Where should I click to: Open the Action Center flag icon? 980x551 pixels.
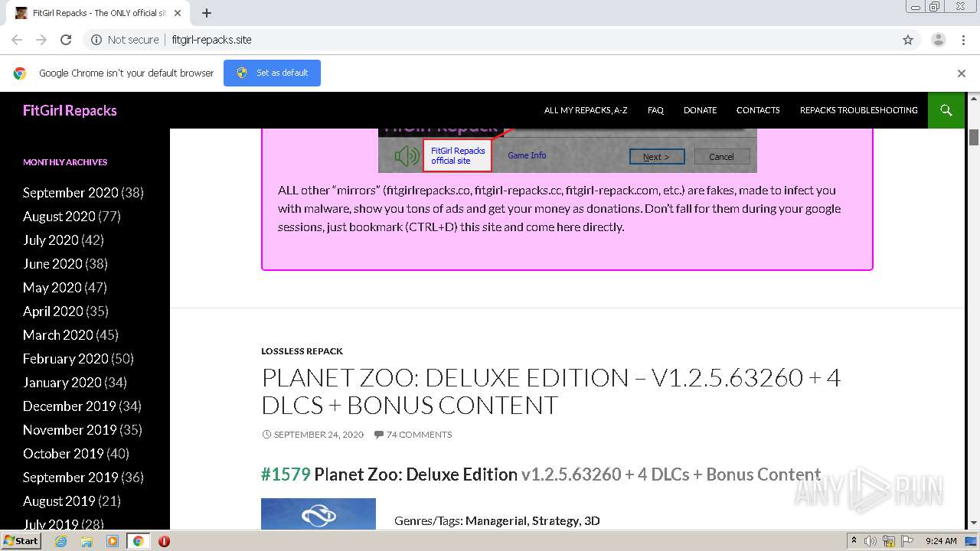coord(906,541)
